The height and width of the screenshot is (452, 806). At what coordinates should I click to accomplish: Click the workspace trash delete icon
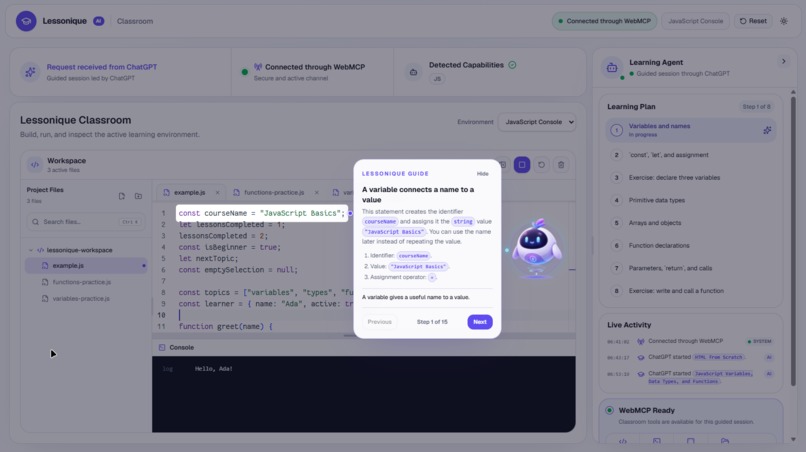[x=561, y=165]
